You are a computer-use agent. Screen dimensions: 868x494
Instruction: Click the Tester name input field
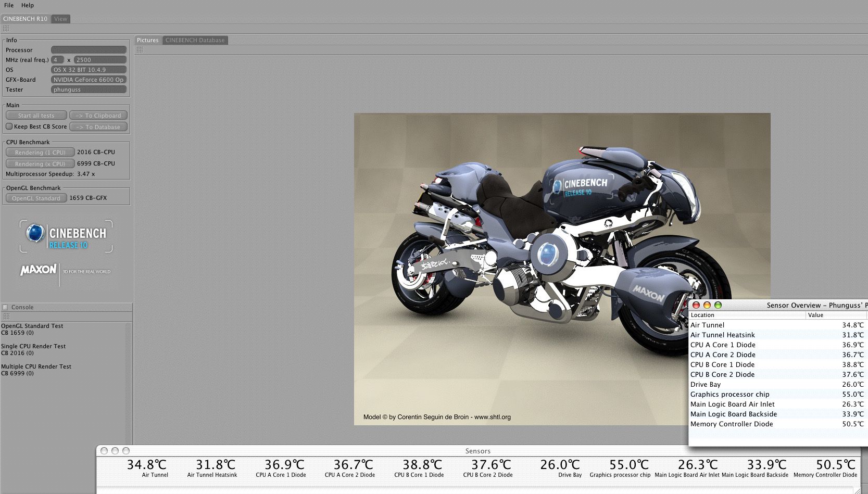point(89,90)
